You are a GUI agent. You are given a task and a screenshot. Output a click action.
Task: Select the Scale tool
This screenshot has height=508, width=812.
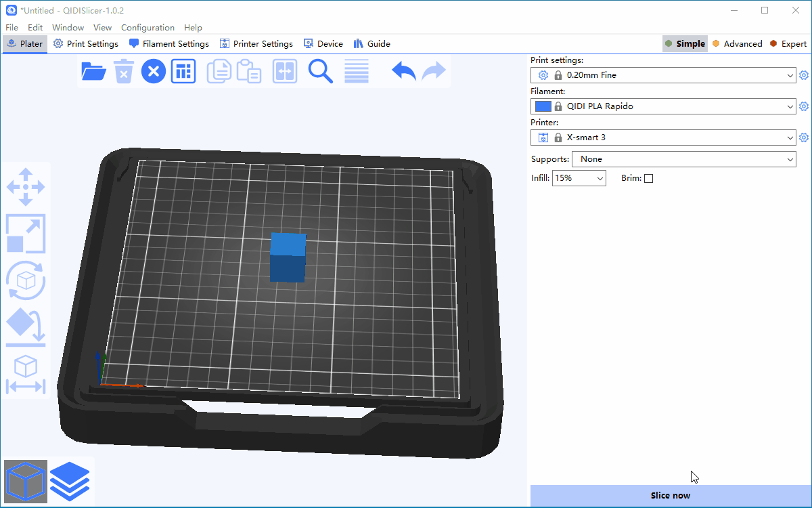click(26, 234)
